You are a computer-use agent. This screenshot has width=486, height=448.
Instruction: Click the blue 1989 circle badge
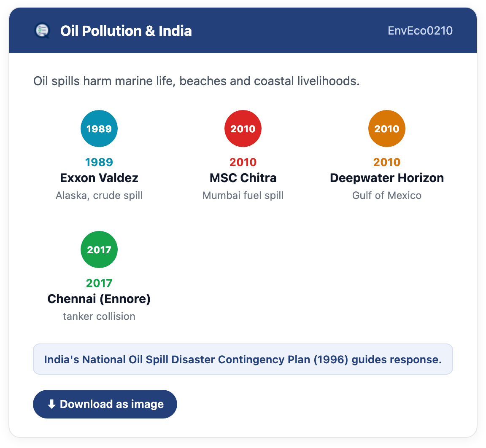[99, 129]
